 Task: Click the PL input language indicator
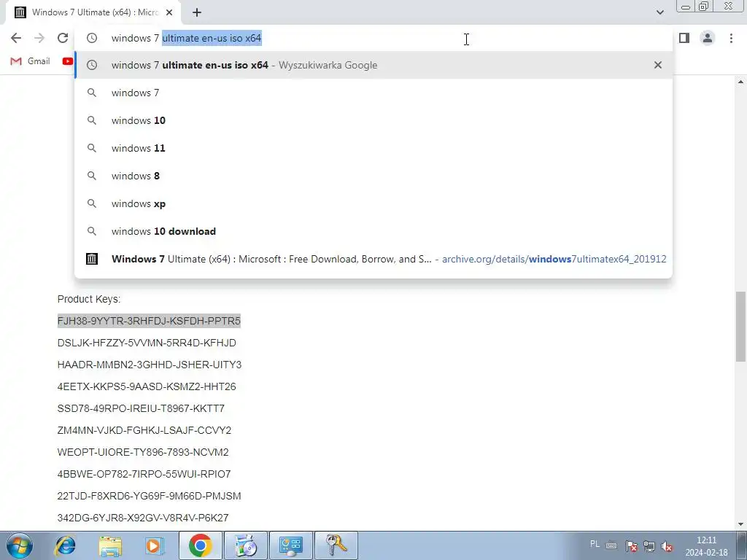click(x=595, y=544)
